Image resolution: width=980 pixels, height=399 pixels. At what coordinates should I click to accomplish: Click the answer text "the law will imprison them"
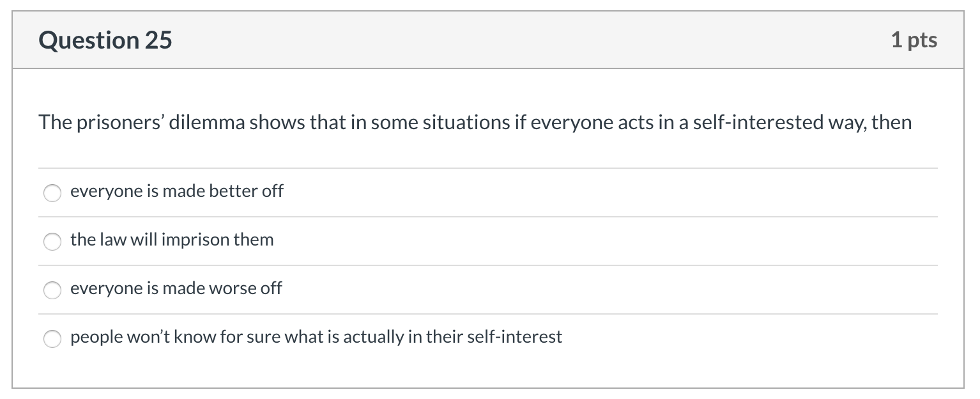(171, 240)
